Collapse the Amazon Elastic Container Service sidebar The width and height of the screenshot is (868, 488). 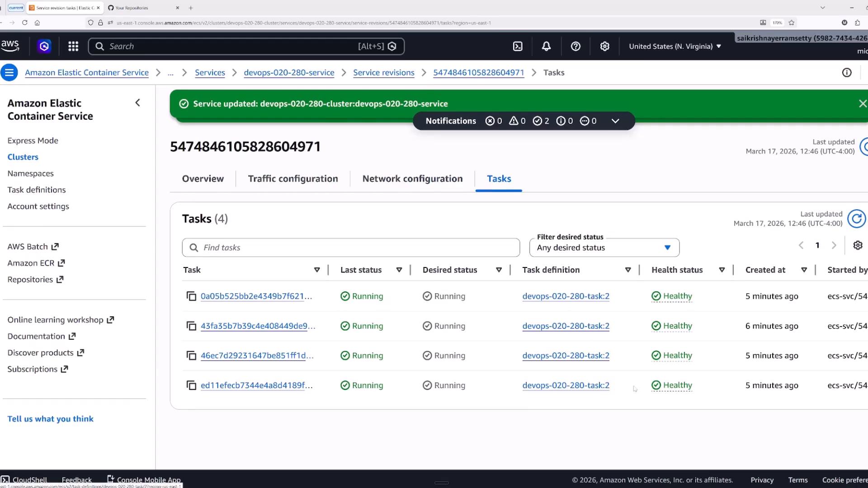point(138,103)
